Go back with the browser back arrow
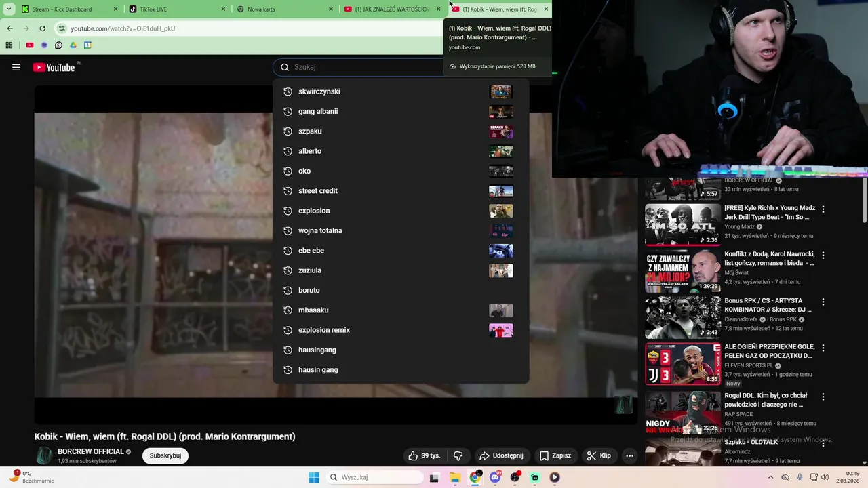This screenshot has height=488, width=868. (x=9, y=28)
